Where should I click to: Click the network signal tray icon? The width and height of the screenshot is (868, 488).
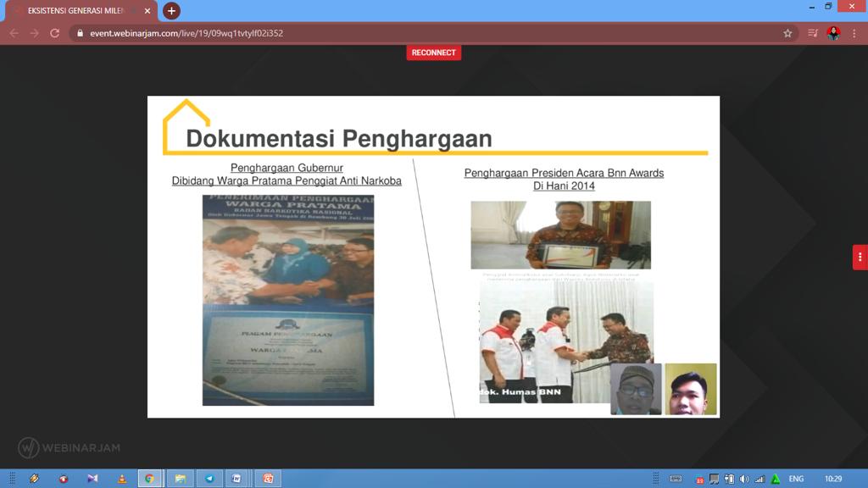tap(759, 480)
